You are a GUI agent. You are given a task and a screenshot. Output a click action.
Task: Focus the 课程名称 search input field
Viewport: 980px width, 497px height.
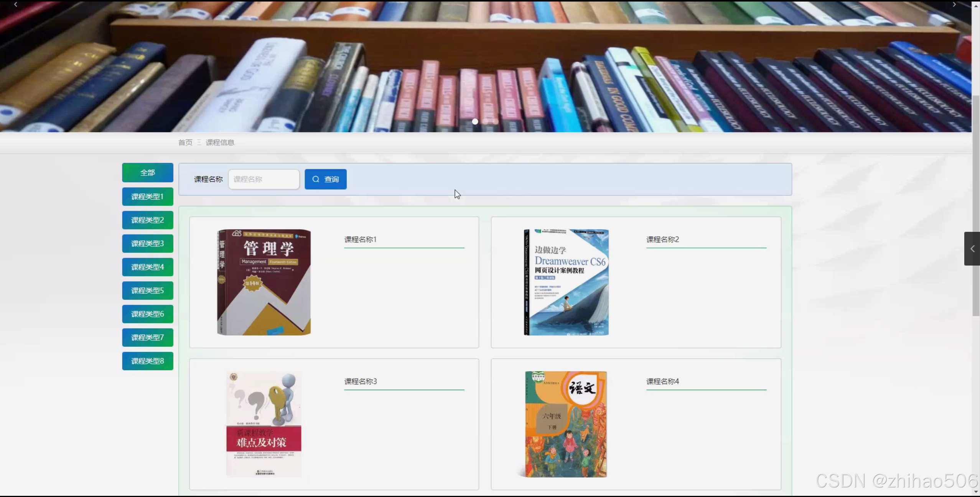click(264, 179)
